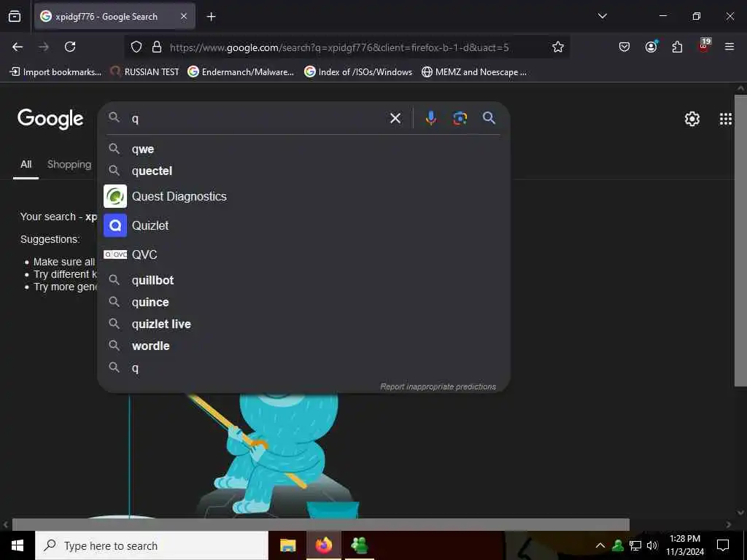747x560 pixels.
Task: Open the 'Index of /ISOs/Windows' bookmark
Action: [358, 72]
